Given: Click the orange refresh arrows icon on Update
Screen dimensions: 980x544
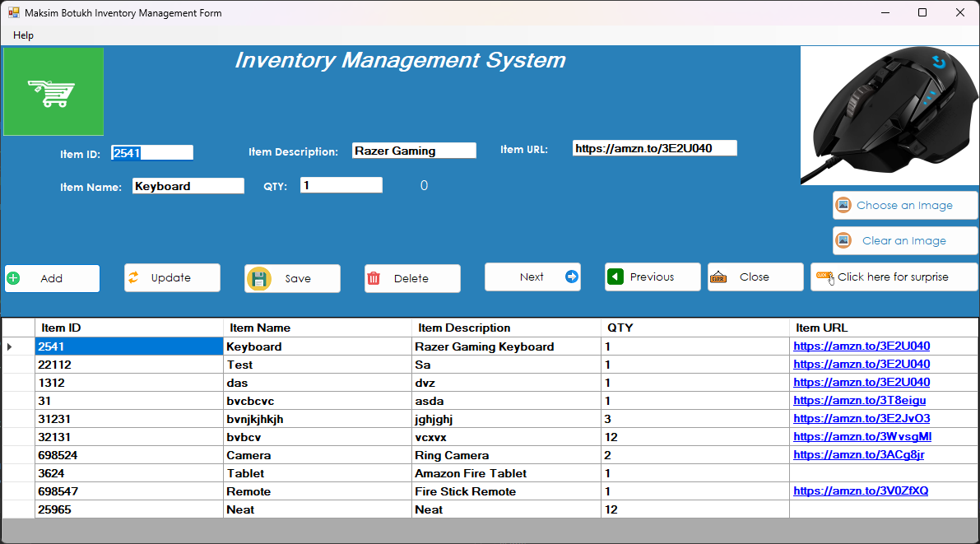Looking at the screenshot, I should click(134, 277).
